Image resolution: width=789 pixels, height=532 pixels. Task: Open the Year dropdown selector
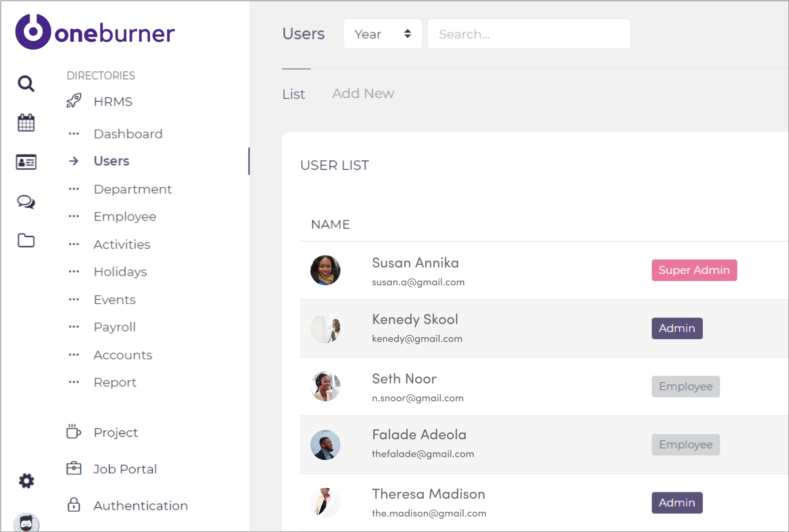(x=382, y=34)
